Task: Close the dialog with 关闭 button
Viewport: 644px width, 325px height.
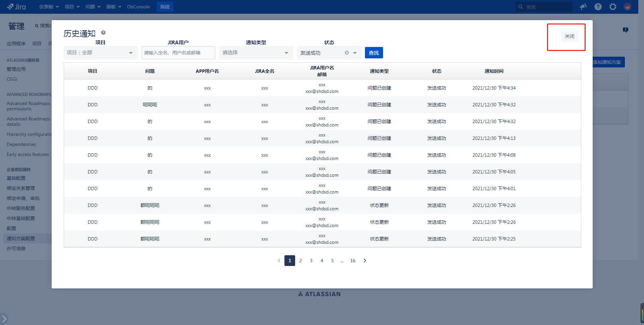Action: pos(570,36)
